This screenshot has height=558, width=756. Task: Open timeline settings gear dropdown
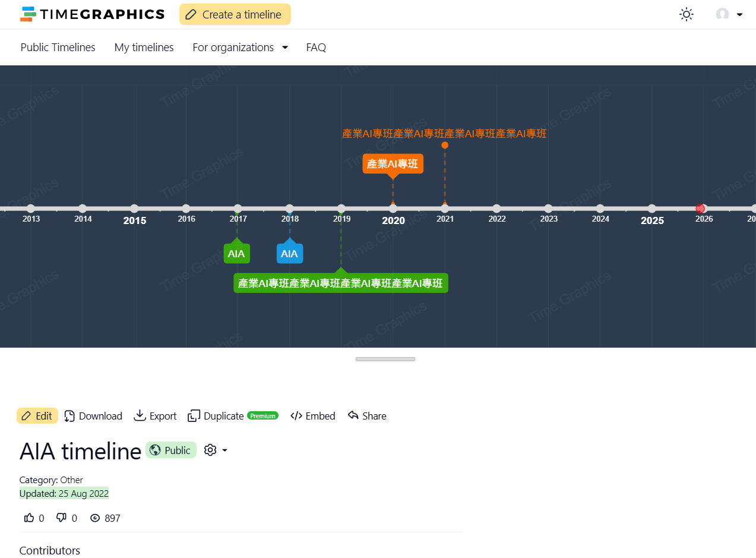pyautogui.click(x=216, y=450)
